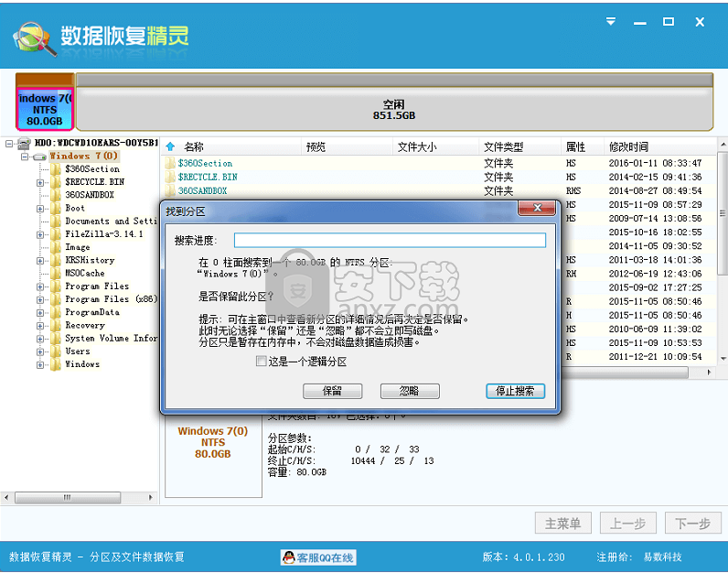Expand the Boot tree folder
Viewport: 728px width, 573px height.
[40, 209]
